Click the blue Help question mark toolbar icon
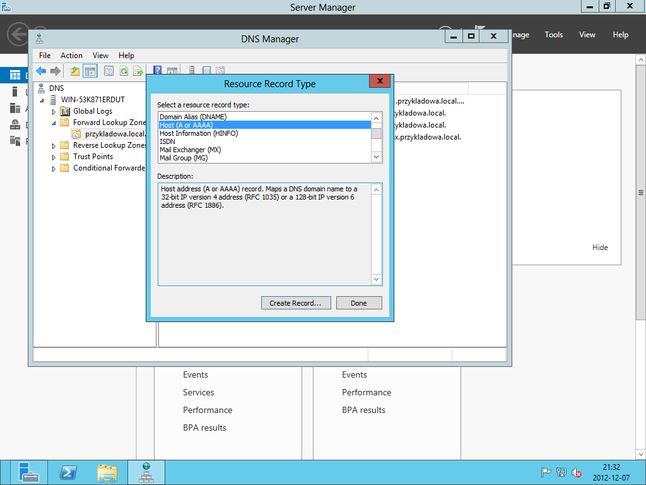The height and width of the screenshot is (485, 646). coord(157,70)
